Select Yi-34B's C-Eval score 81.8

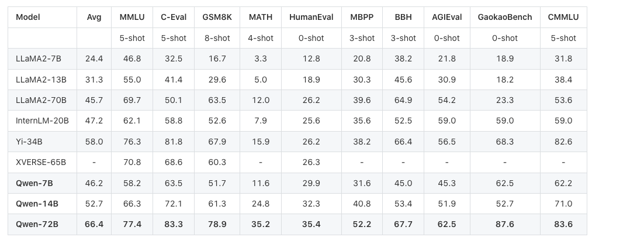174,142
